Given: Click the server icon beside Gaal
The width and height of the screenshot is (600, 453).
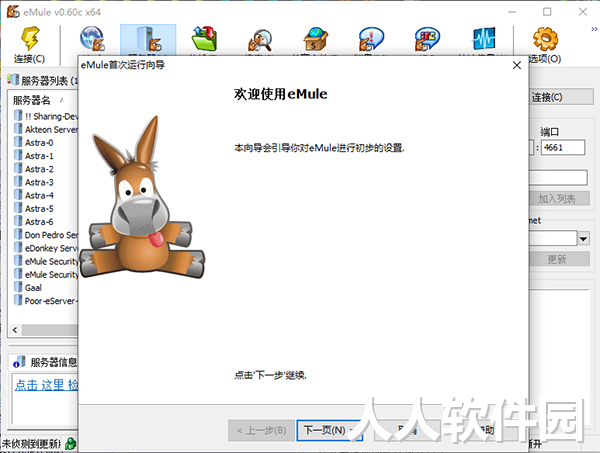Looking at the screenshot, I should pyautogui.click(x=18, y=287).
